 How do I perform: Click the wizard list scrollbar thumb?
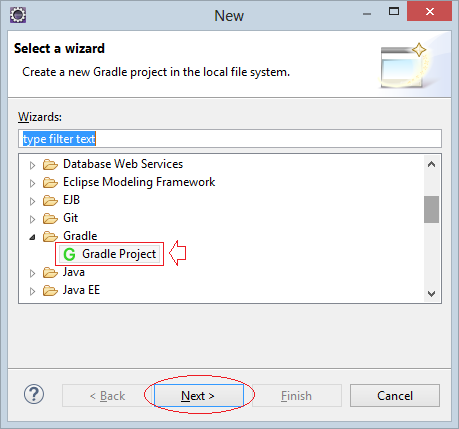pos(431,209)
